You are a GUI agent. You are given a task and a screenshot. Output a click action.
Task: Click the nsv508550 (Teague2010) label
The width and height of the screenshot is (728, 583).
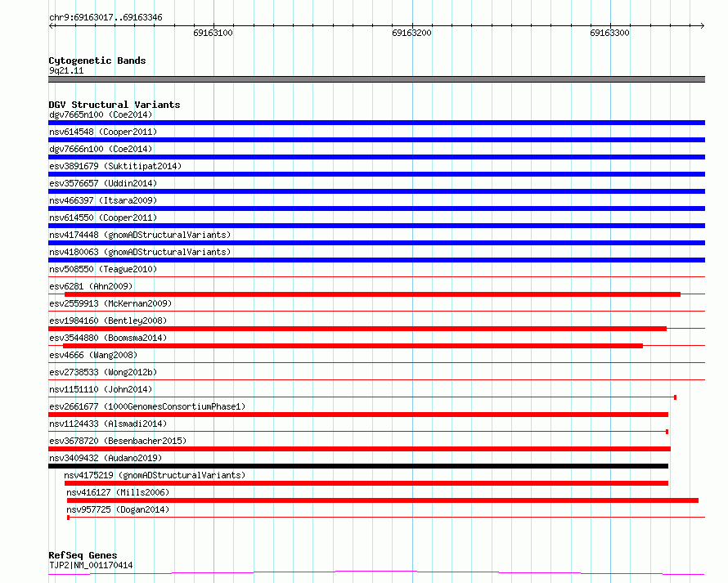pos(103,269)
